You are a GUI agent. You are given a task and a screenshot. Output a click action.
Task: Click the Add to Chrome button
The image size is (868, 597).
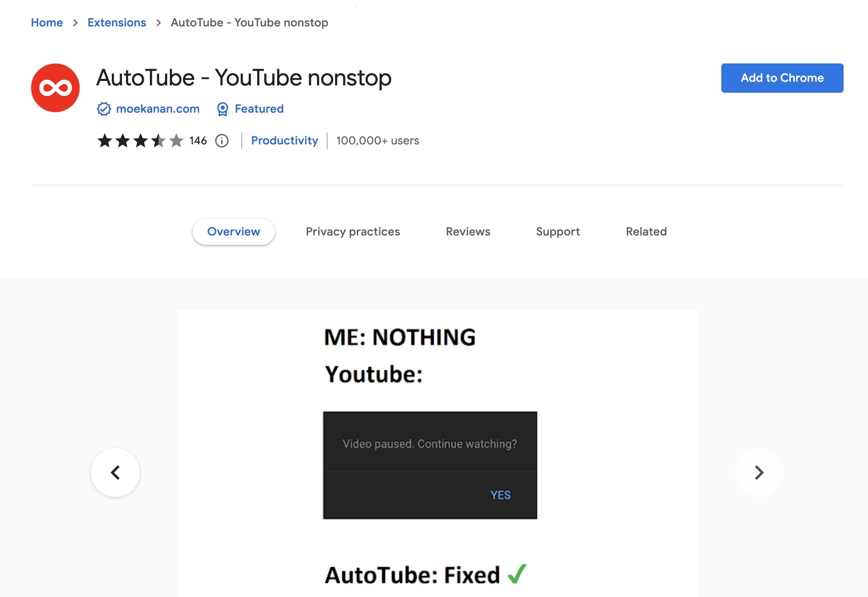782,78
